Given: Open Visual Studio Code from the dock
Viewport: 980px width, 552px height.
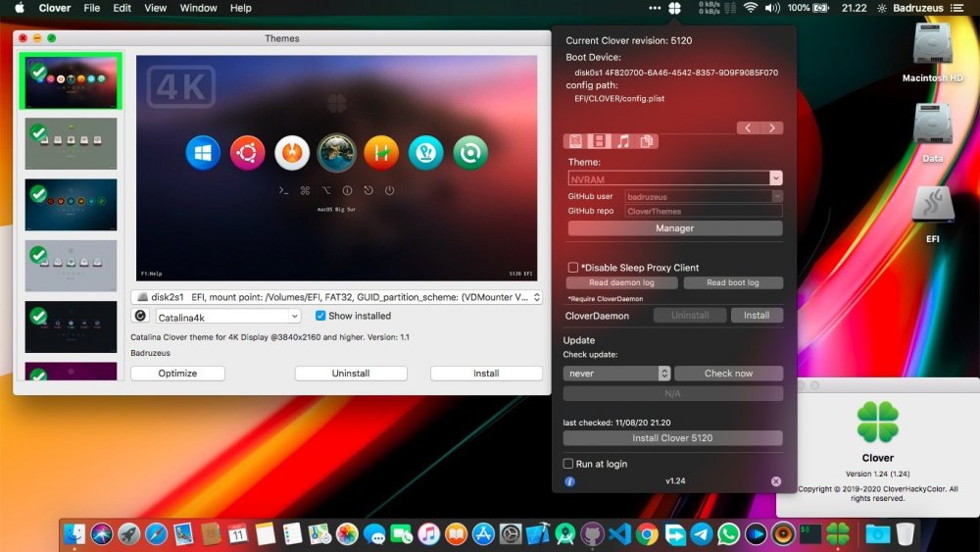Looking at the screenshot, I should (620, 534).
